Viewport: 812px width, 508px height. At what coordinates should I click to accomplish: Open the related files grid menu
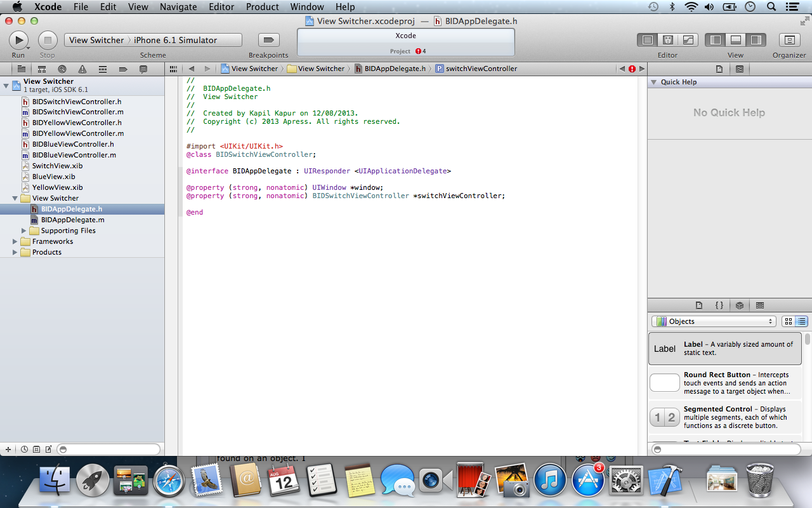(173, 69)
